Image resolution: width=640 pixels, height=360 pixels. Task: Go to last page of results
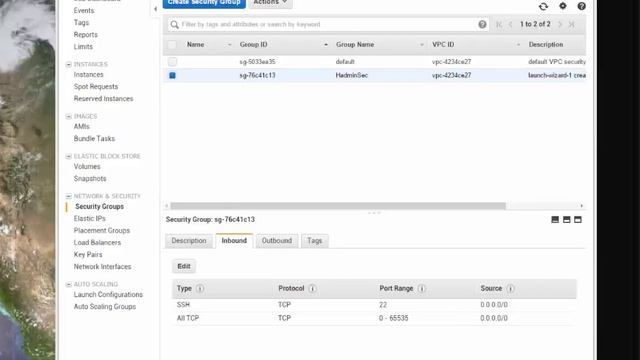click(571, 24)
